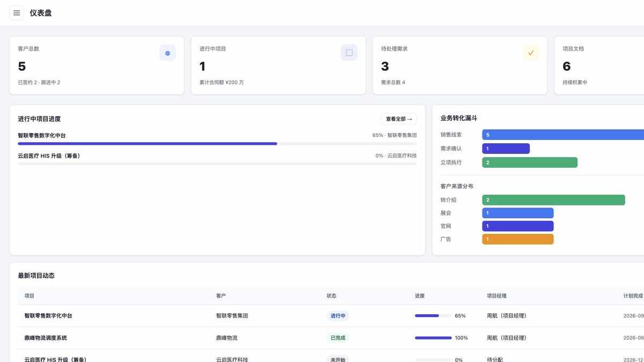The image size is (644, 362).
Task: Click the 进行中项目 square icon
Action: [349, 53]
